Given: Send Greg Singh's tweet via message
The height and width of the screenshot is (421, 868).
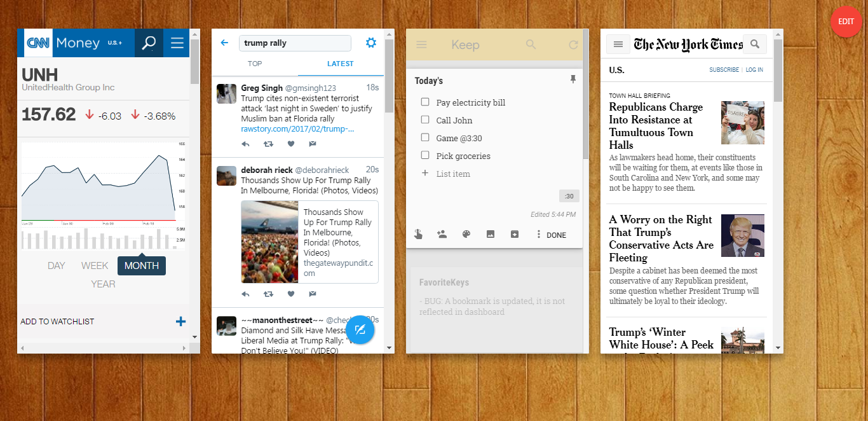Looking at the screenshot, I should pyautogui.click(x=313, y=144).
